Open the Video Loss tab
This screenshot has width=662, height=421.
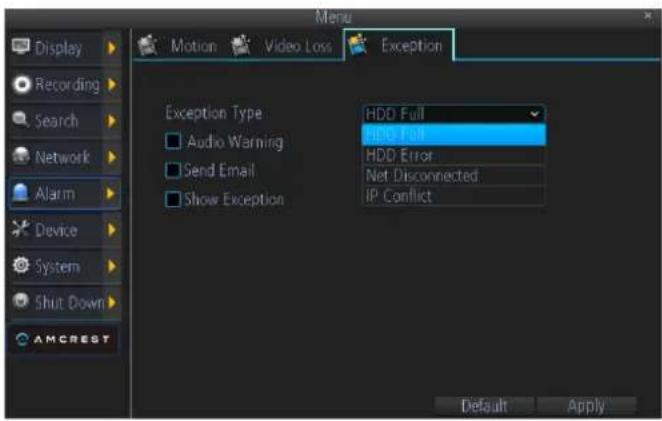(x=282, y=45)
